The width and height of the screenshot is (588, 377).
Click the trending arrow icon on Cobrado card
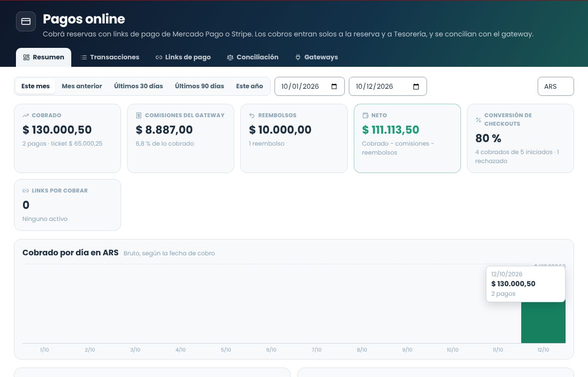pyautogui.click(x=25, y=116)
